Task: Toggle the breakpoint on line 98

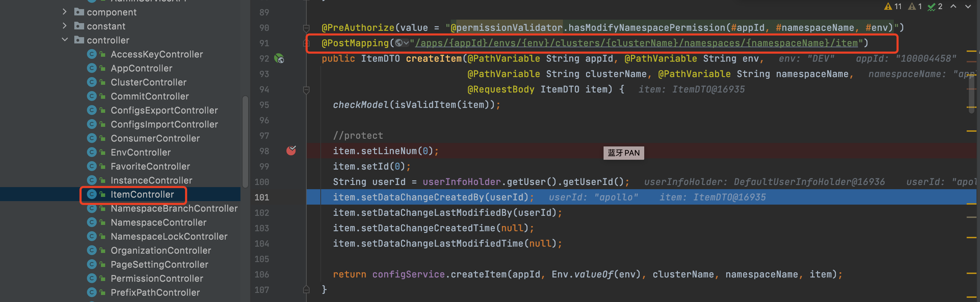Action: 291,151
